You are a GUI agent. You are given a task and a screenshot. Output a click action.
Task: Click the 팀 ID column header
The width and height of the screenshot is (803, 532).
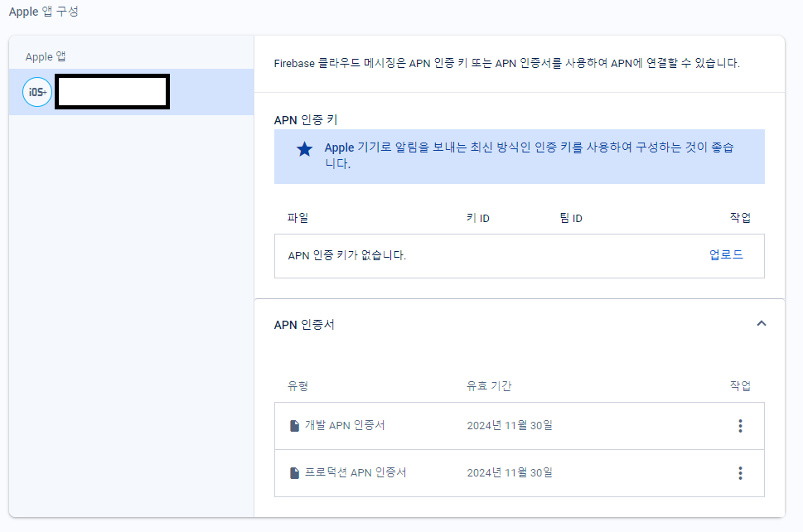click(x=570, y=218)
